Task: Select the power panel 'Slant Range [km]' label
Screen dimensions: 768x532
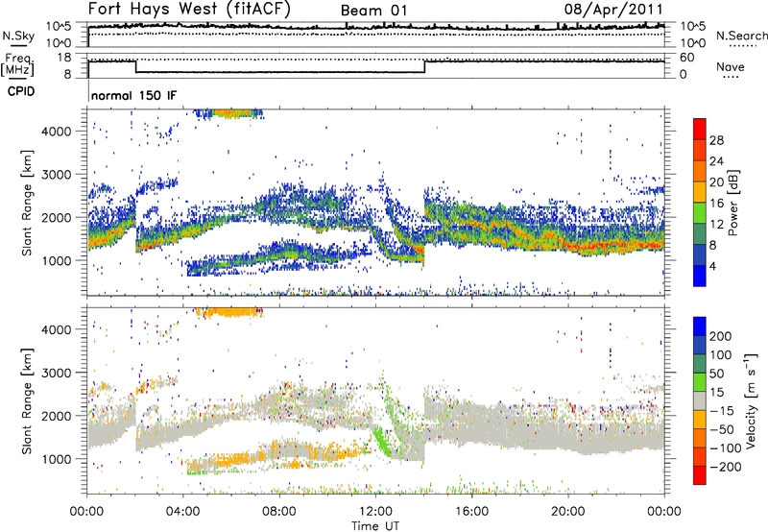Action: click(x=28, y=203)
